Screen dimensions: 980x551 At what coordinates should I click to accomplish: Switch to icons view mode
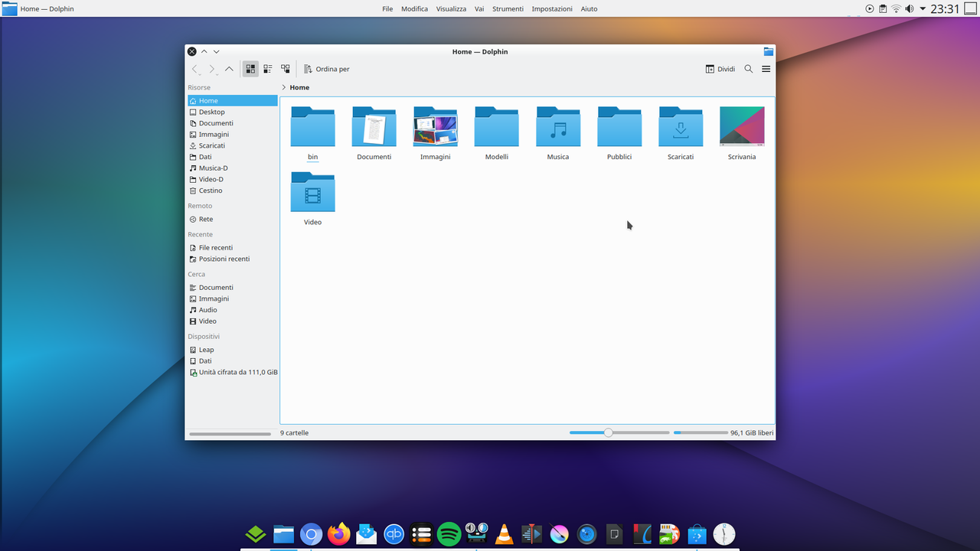click(x=250, y=69)
